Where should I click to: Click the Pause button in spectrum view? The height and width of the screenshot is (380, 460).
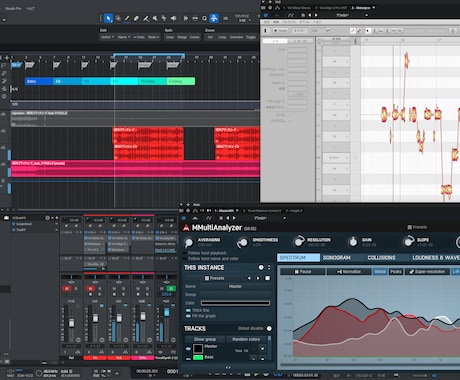coord(303,272)
